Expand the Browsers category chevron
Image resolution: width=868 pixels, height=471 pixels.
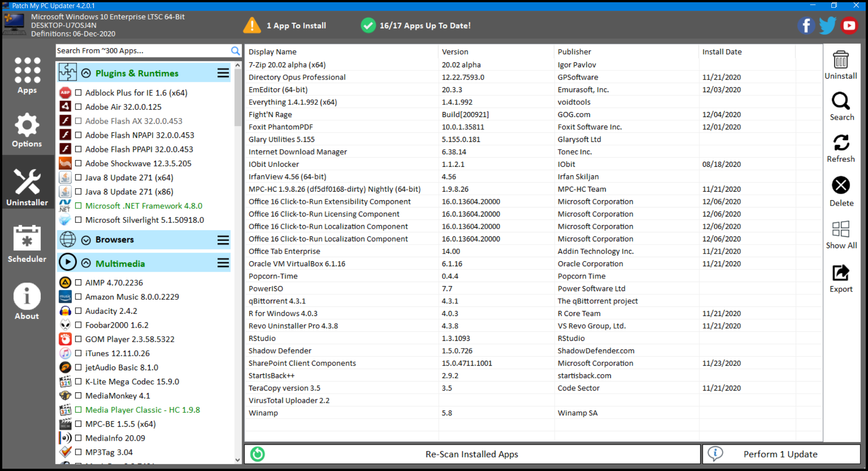(86, 240)
